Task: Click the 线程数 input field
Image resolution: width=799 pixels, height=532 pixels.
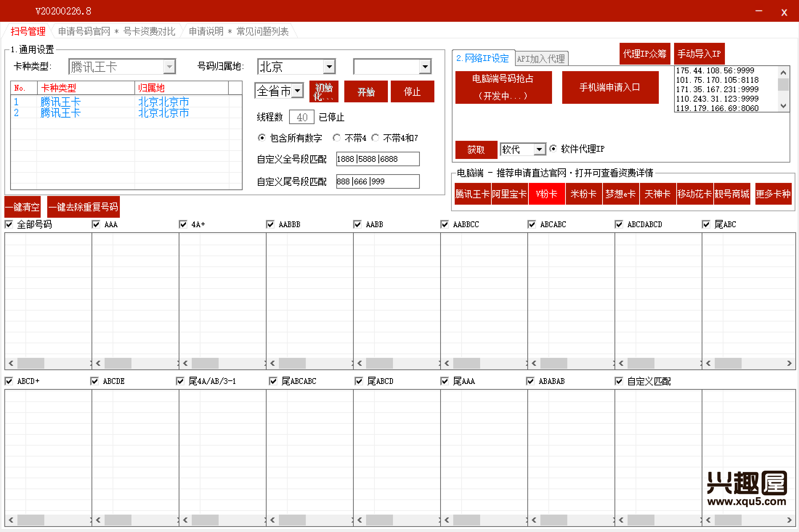Action: 302,117
